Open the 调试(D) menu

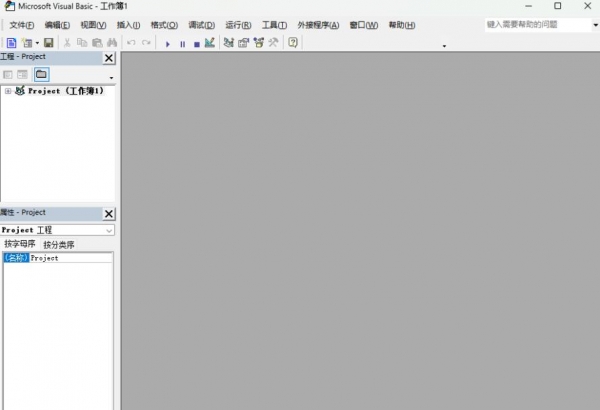(x=202, y=25)
